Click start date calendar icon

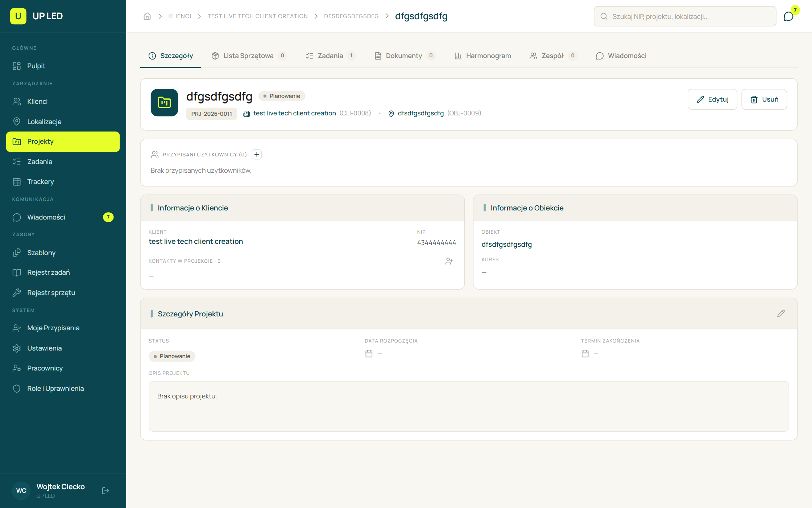coord(369,354)
